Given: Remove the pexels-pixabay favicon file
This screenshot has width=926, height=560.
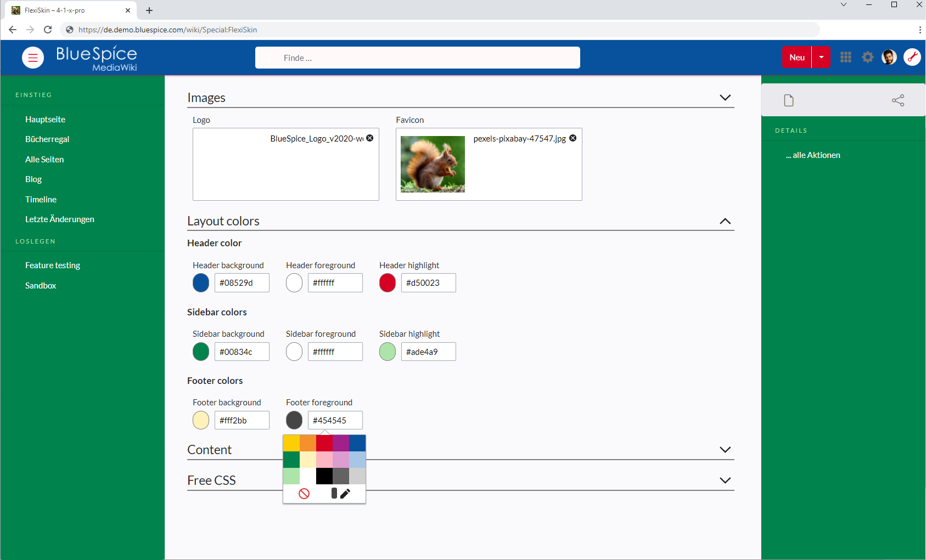Looking at the screenshot, I should [573, 138].
